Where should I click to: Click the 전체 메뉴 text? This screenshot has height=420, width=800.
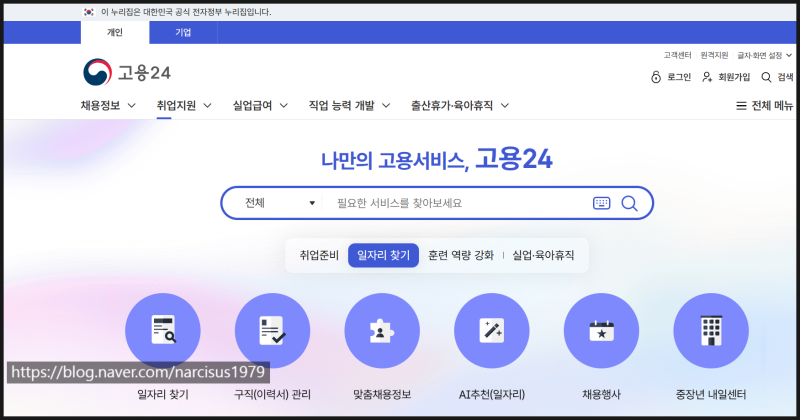[x=772, y=106]
